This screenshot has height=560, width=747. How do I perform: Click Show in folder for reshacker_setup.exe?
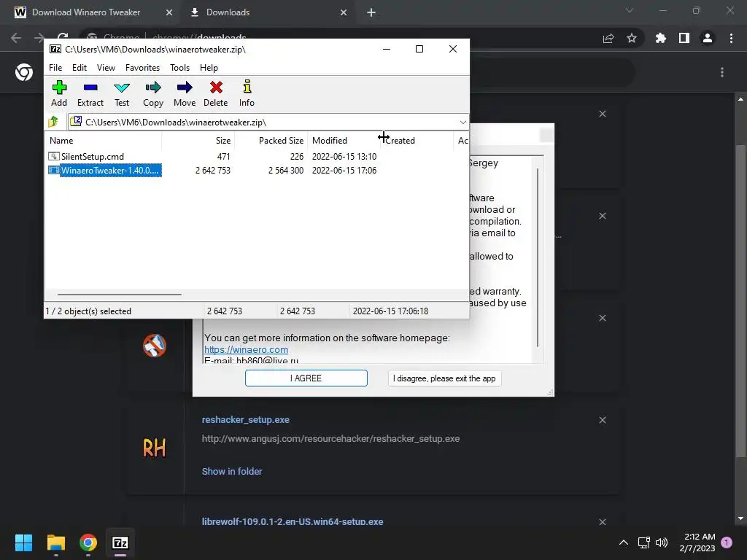coord(231,472)
